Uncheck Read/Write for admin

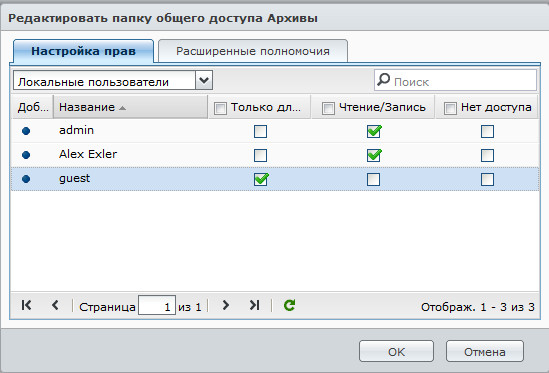click(374, 131)
